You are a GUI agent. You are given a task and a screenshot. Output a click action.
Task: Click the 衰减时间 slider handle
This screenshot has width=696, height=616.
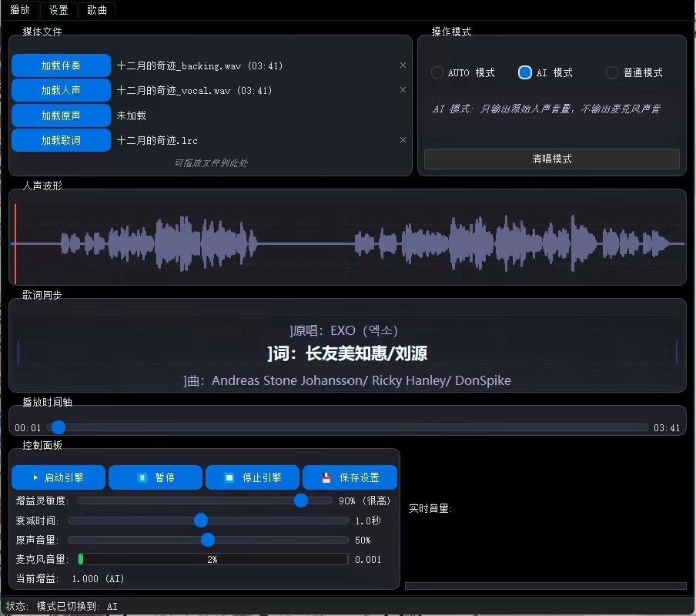(x=201, y=521)
